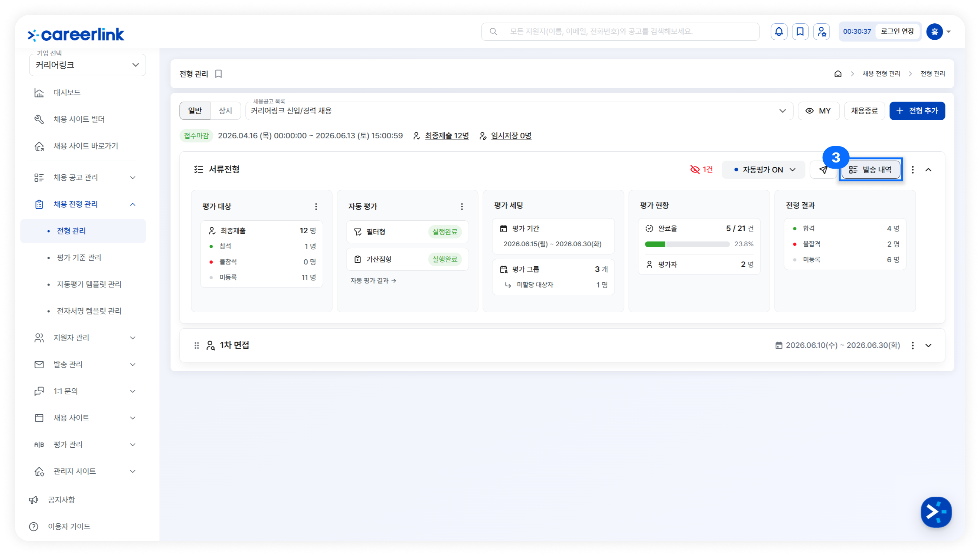This screenshot has height=556, width=980.
Task: Go to home via breadcrumb icon
Action: pos(837,74)
